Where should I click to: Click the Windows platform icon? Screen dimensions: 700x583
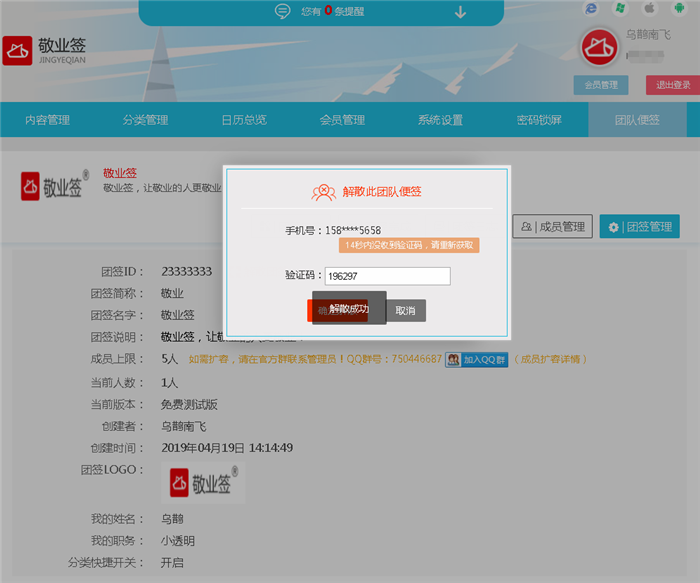620,8
